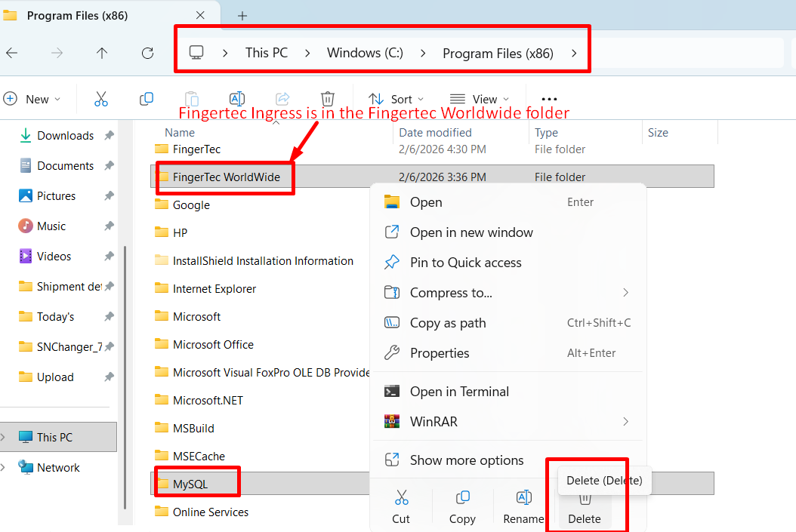This screenshot has height=532, width=796.
Task: Open the Sort dropdown
Action: pos(396,99)
